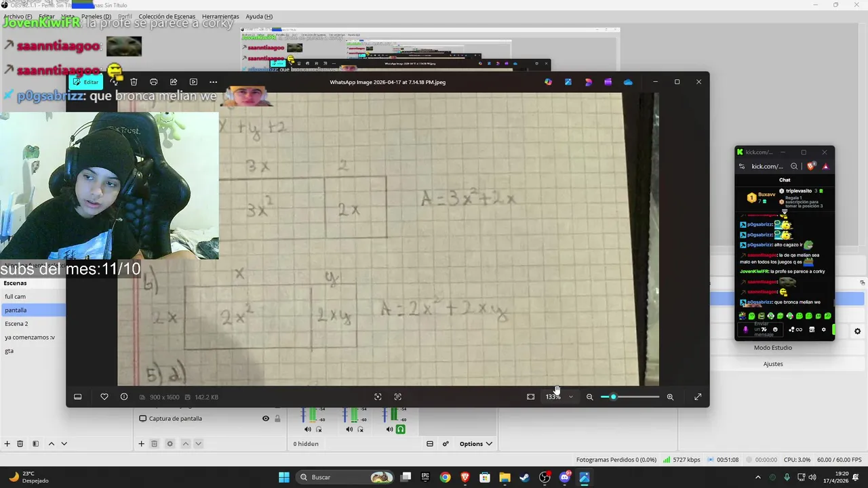Mute the second audio mixer channel speaker

pyautogui.click(x=349, y=429)
